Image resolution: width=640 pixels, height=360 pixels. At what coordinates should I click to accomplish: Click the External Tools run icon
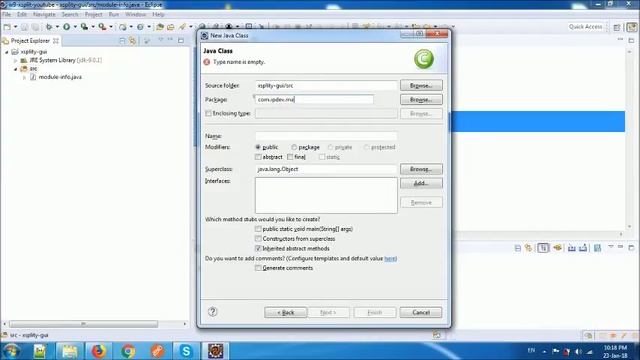pyautogui.click(x=102, y=27)
